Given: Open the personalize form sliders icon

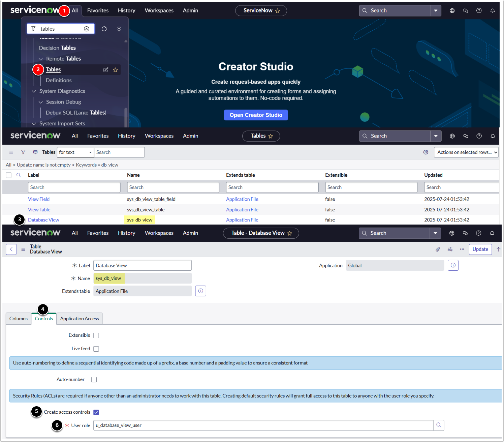Looking at the screenshot, I should click(x=450, y=249).
